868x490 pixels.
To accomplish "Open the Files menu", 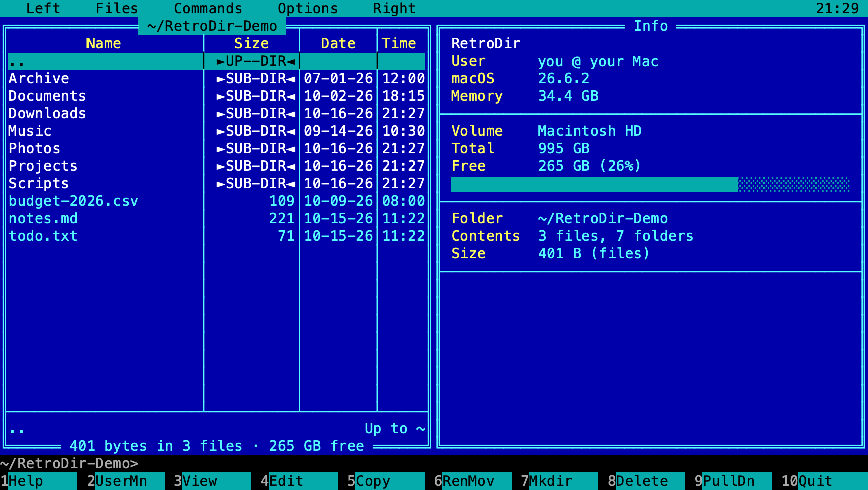I will tap(117, 8).
